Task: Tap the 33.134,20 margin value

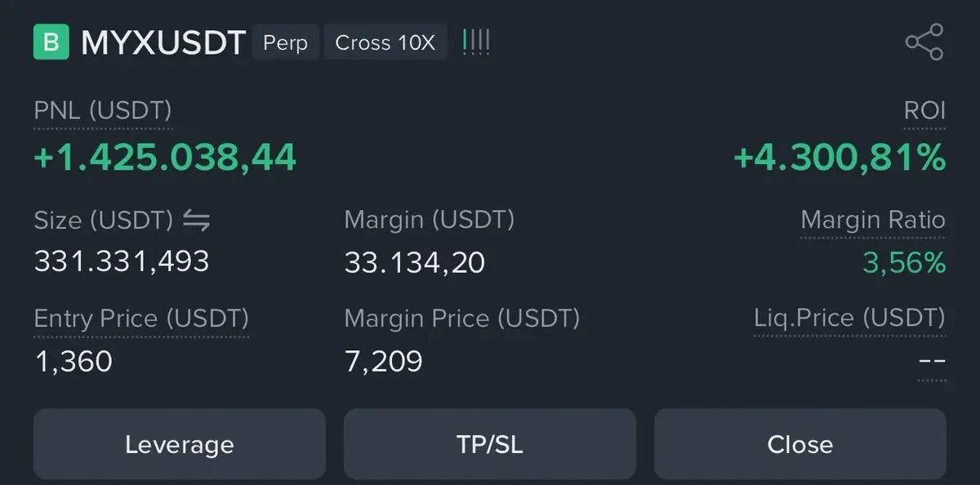Action: pos(415,263)
